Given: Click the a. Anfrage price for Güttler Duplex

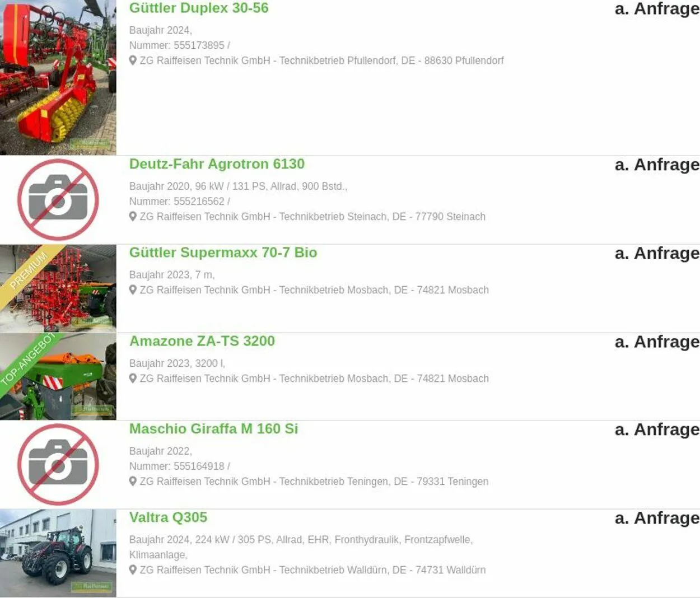Looking at the screenshot, I should pyautogui.click(x=657, y=9).
